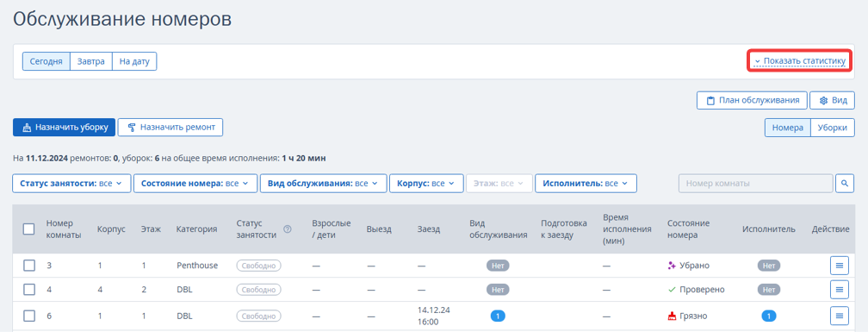Click Нет executor badge in room 3 row
This screenshot has width=868, height=332.
tap(768, 266)
